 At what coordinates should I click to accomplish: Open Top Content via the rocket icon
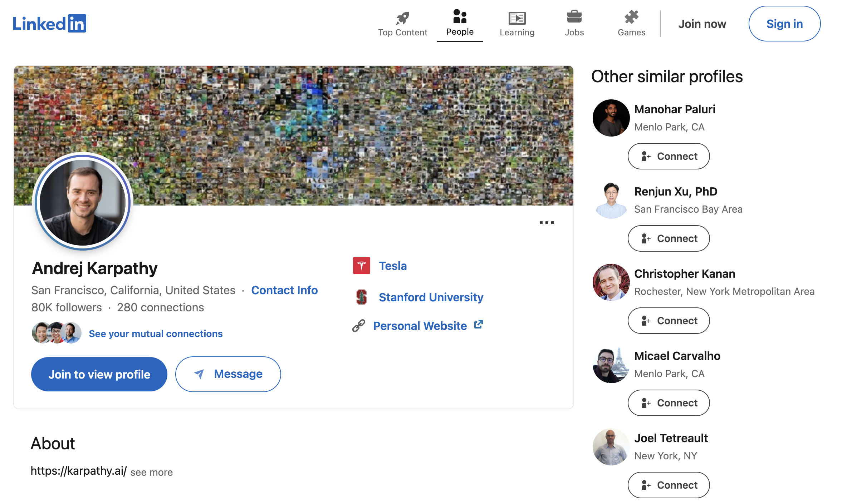pyautogui.click(x=402, y=18)
